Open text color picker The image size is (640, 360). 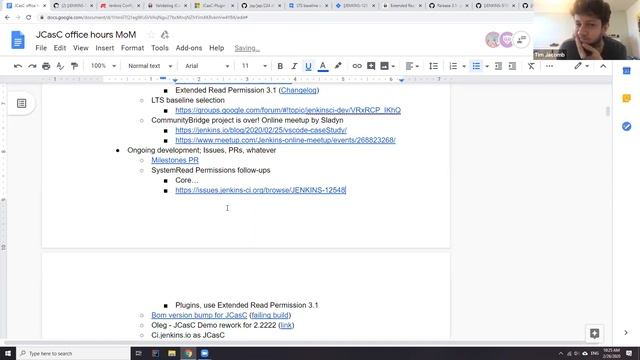[x=323, y=66]
